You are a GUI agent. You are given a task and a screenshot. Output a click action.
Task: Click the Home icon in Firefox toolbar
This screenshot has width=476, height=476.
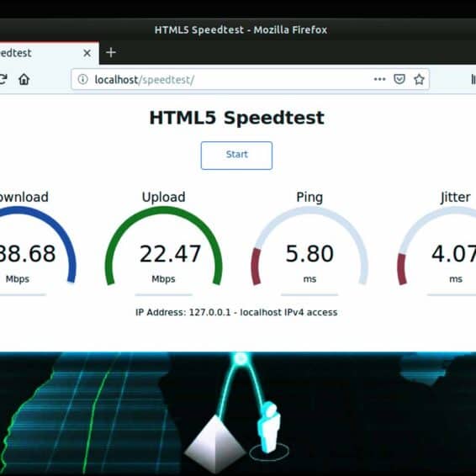coord(24,80)
